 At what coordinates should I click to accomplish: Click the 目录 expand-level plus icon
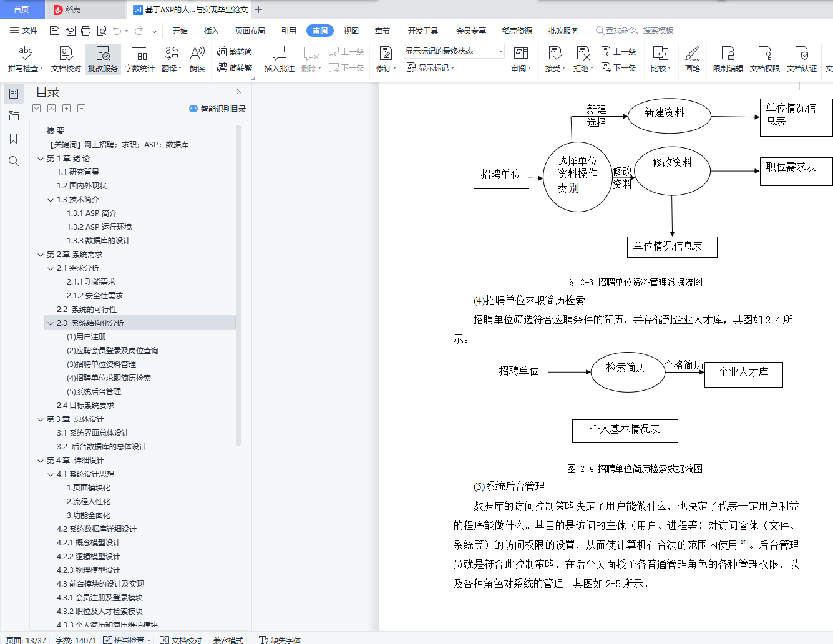pos(67,109)
